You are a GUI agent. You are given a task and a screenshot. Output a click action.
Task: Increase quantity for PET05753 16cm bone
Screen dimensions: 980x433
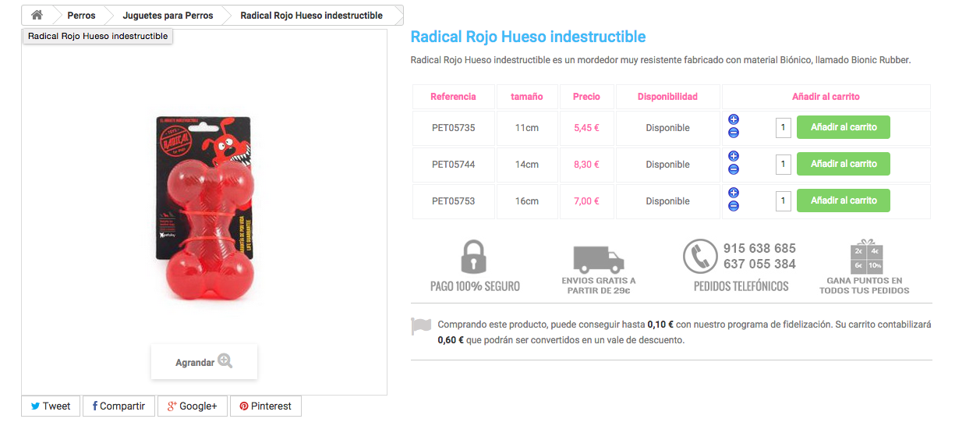point(734,193)
